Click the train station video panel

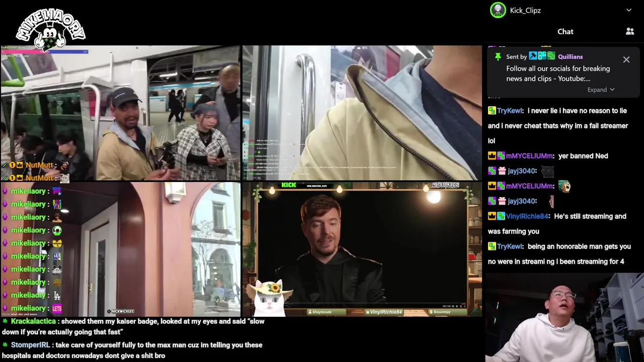[x=121, y=113]
